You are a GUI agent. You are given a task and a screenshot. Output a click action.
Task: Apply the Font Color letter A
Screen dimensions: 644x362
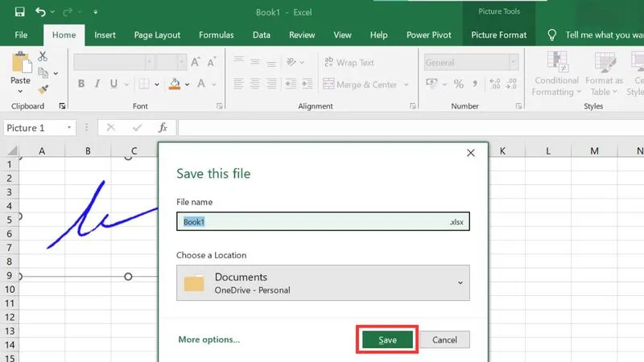coord(201,84)
